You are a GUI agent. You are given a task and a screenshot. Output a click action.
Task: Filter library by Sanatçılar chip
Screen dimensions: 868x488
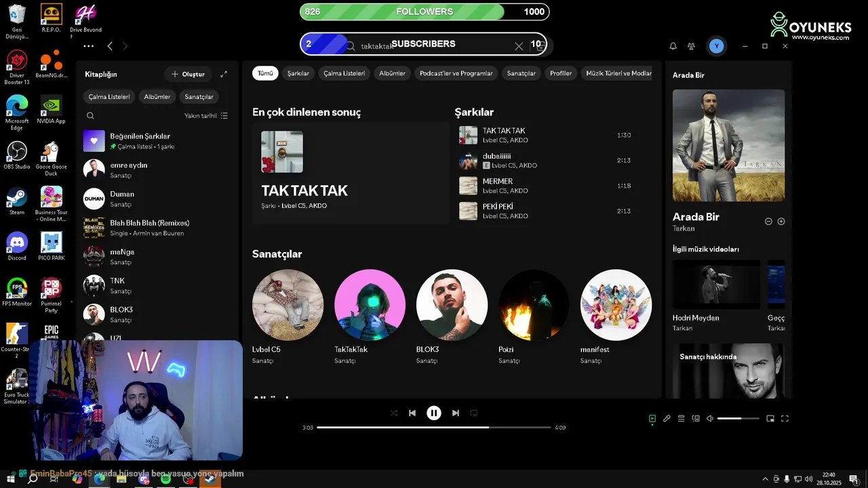coord(199,97)
